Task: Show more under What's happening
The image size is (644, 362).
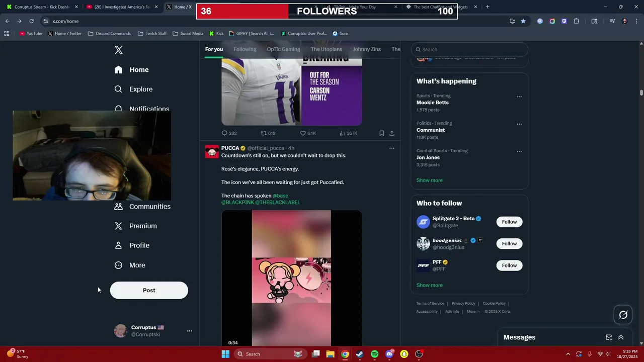Action: [x=430, y=180]
